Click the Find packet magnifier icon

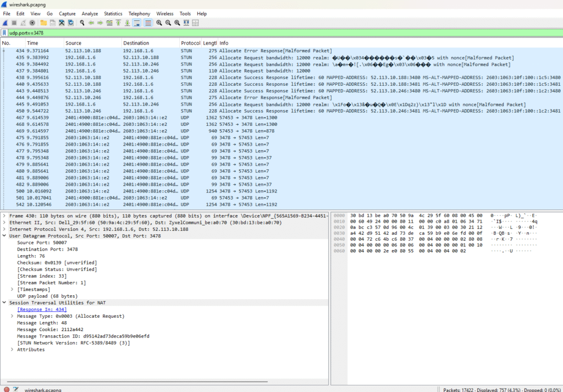pos(82,23)
